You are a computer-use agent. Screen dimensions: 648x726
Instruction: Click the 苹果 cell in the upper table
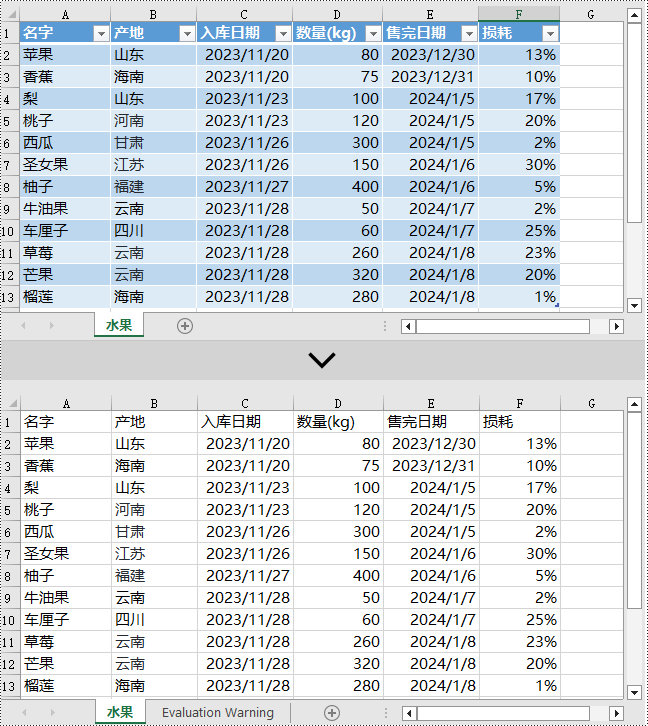(x=65, y=55)
